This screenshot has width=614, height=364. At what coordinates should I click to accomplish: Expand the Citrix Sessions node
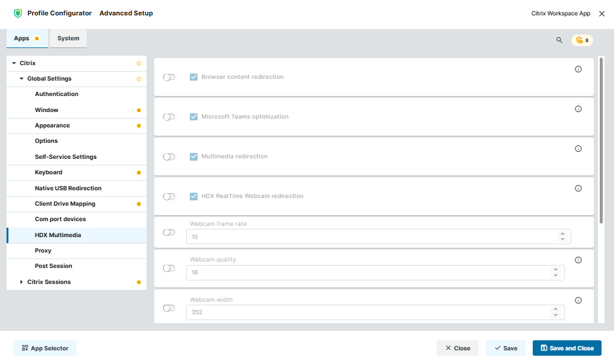[21, 282]
